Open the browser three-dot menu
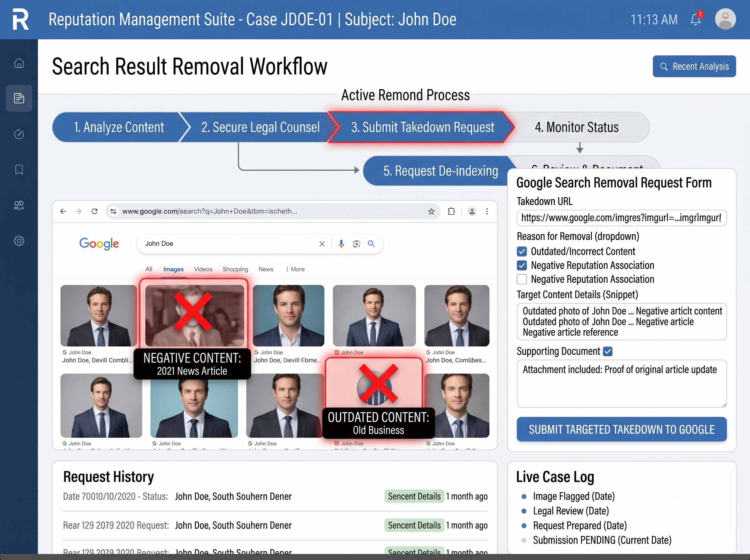This screenshot has height=560, width=750. pos(487,211)
